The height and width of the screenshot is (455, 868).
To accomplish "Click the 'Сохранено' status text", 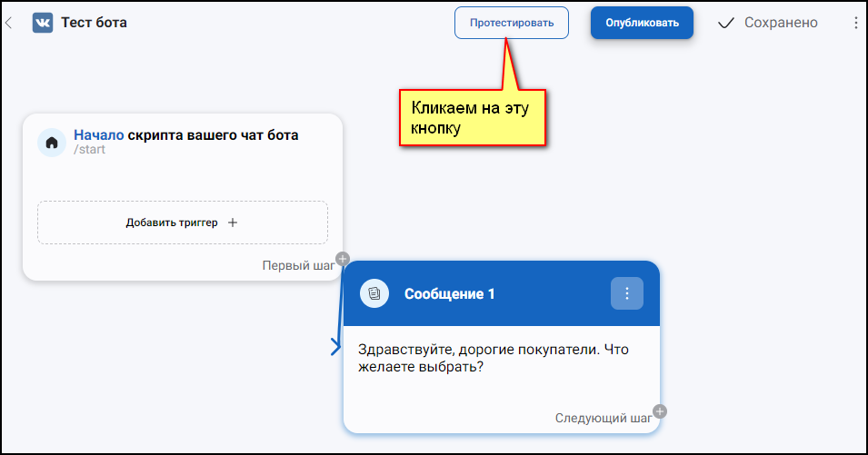I will tap(781, 23).
